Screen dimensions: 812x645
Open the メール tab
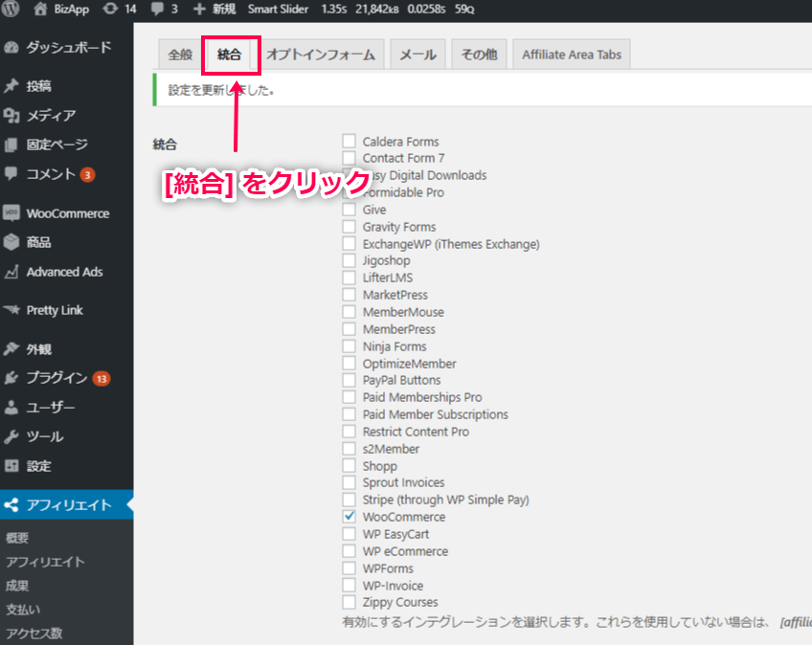click(x=417, y=55)
